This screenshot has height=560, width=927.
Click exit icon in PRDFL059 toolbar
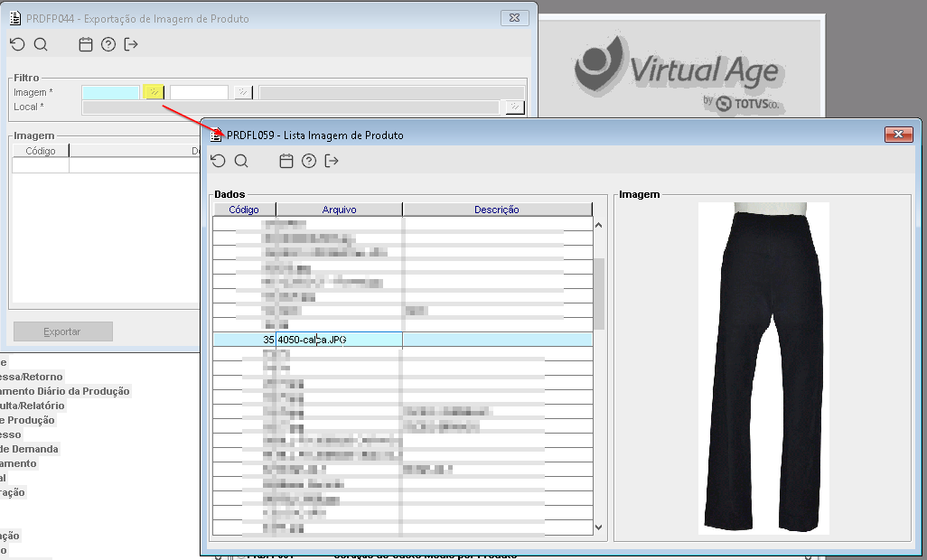[x=332, y=161]
